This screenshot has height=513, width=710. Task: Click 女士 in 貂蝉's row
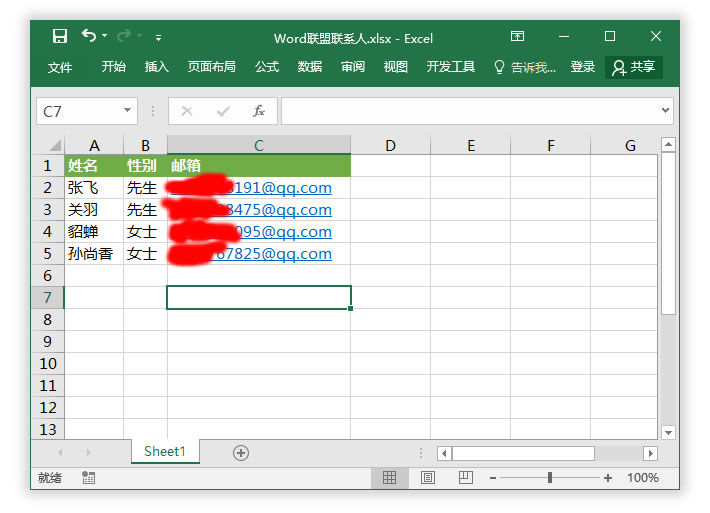[145, 232]
